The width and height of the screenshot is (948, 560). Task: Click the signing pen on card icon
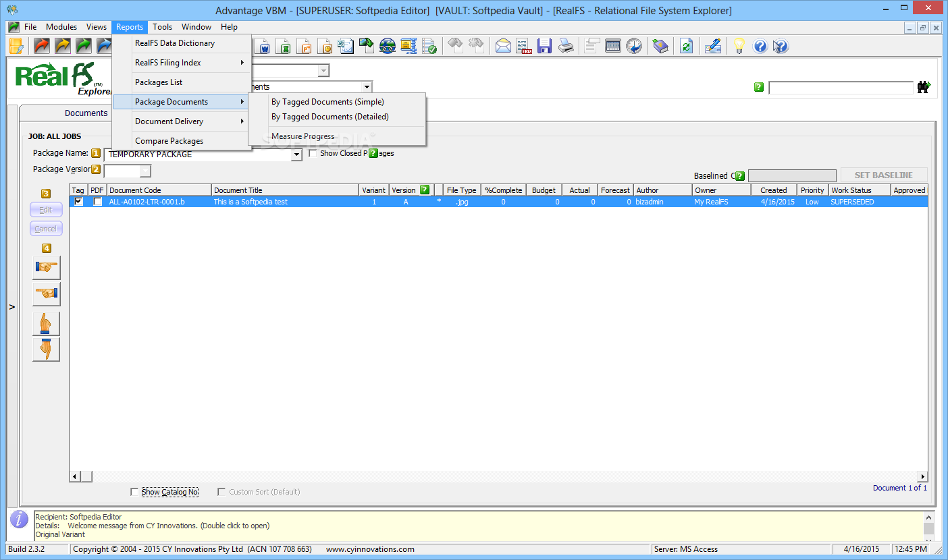713,46
